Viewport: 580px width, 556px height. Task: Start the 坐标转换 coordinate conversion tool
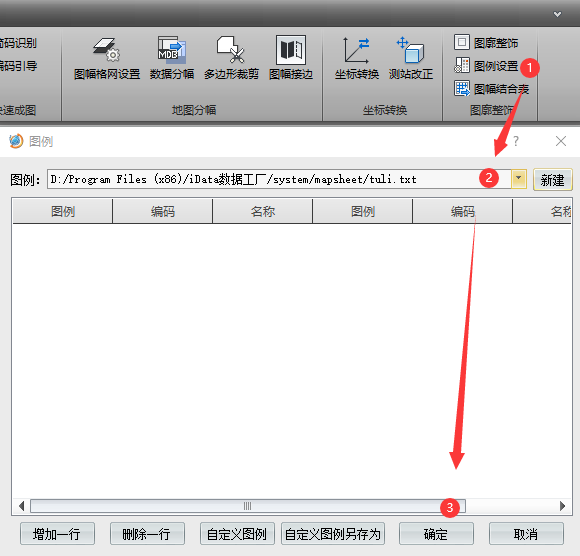[x=357, y=58]
